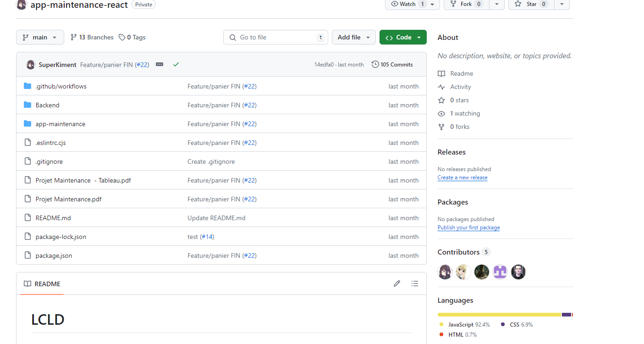
Task: Click the green commit status checkmark
Action: 176,65
